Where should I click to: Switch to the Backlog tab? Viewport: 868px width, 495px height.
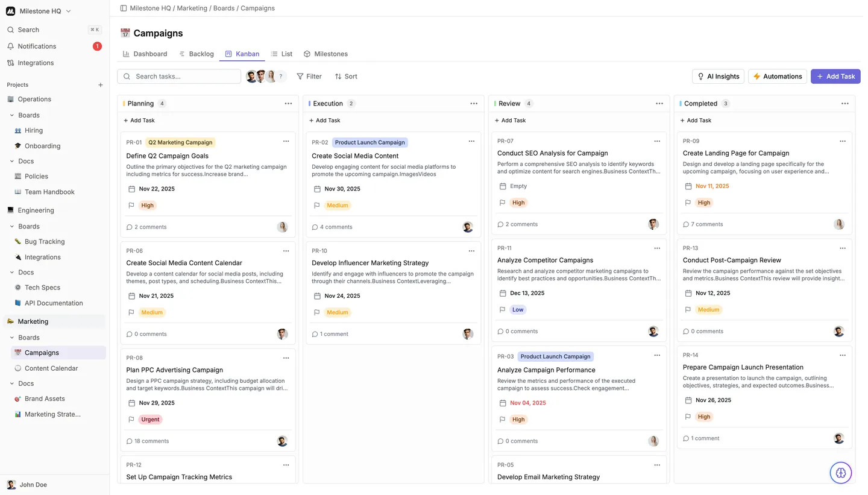point(197,54)
